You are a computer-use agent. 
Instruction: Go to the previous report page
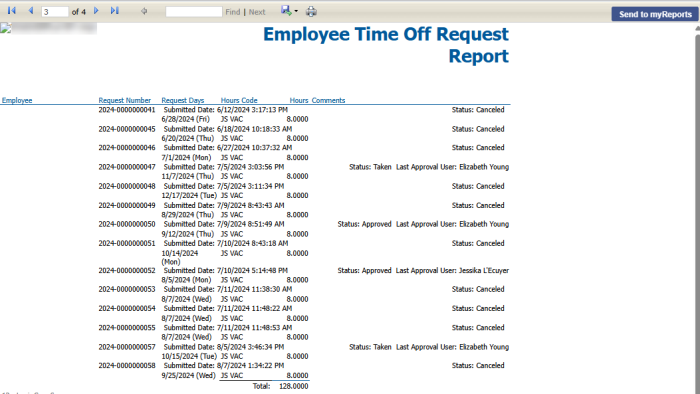tap(31, 10)
